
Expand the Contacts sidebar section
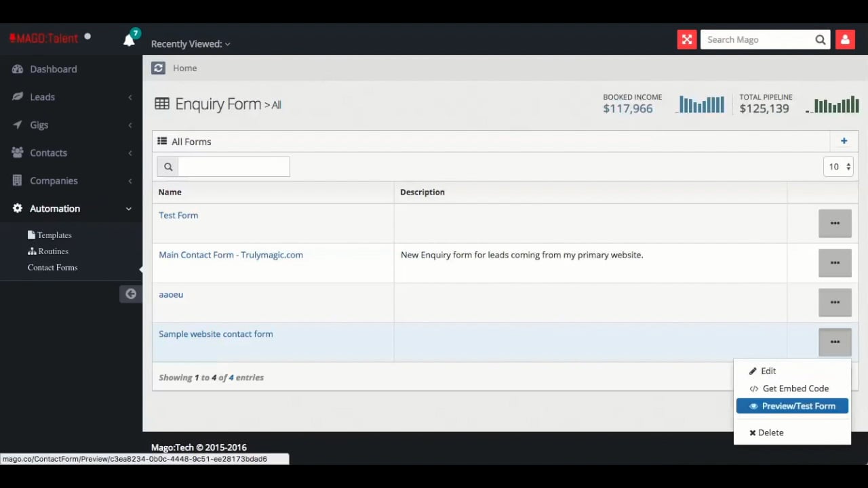tap(71, 152)
